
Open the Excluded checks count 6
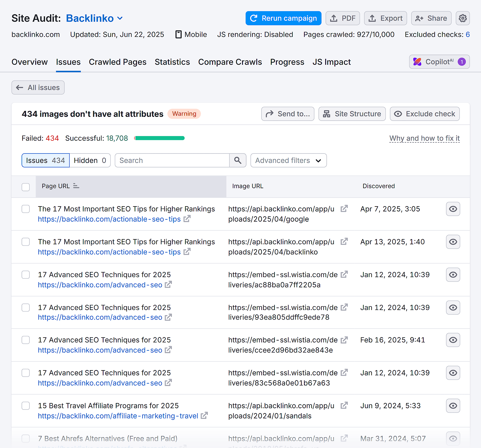(x=468, y=35)
